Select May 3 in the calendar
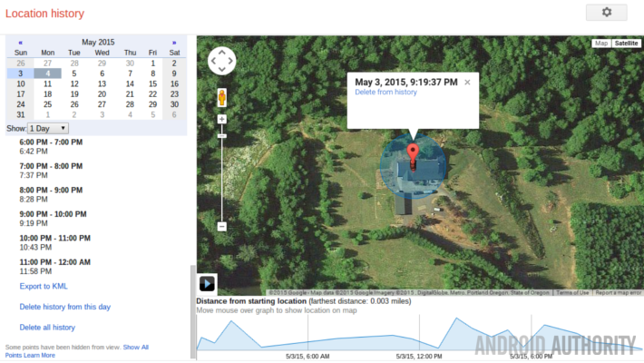 [x=20, y=74]
